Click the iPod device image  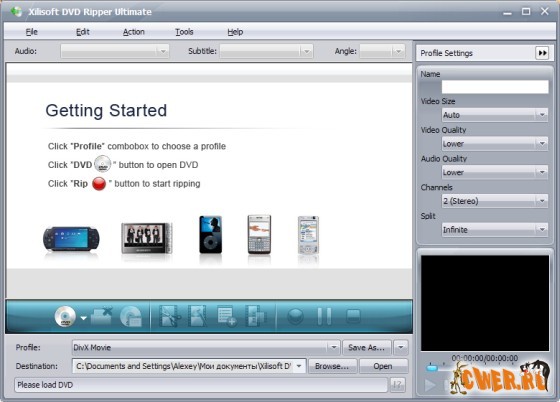(210, 235)
